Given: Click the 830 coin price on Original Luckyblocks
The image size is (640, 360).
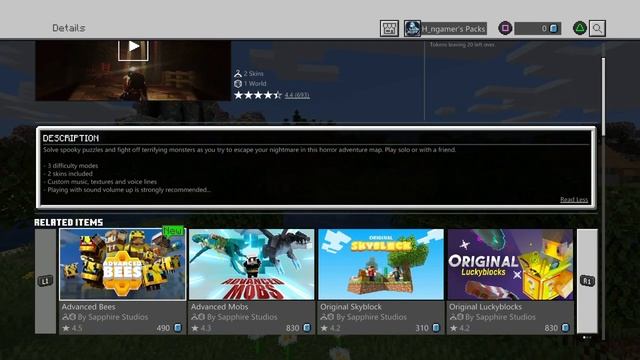Looking at the screenshot, I should (x=557, y=328).
